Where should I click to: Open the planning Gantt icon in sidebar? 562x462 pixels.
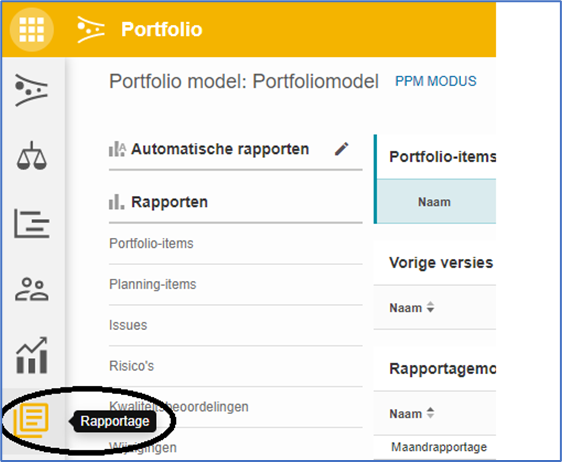(x=32, y=224)
